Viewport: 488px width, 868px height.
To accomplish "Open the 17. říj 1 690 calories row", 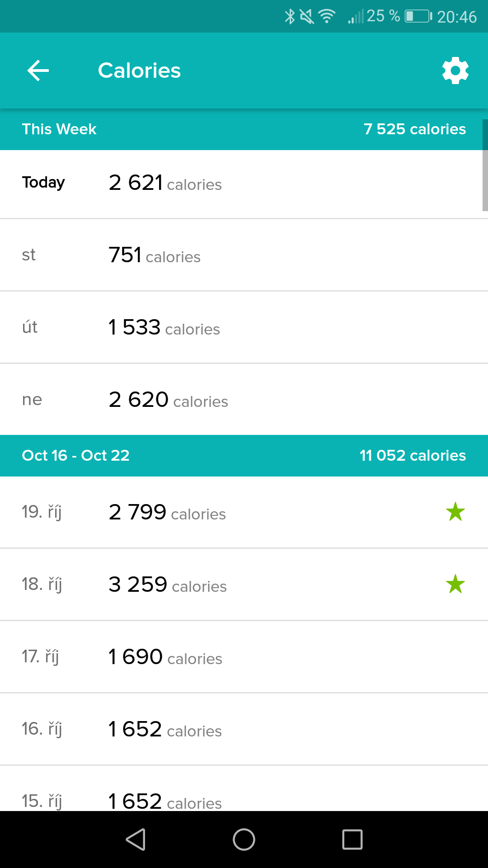I will [x=244, y=657].
